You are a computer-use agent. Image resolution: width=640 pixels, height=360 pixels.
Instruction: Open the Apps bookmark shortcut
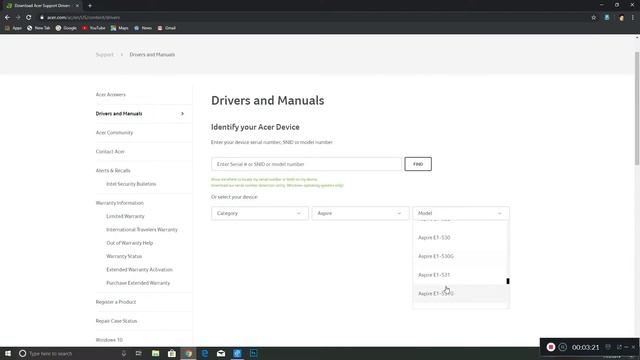coord(13,28)
